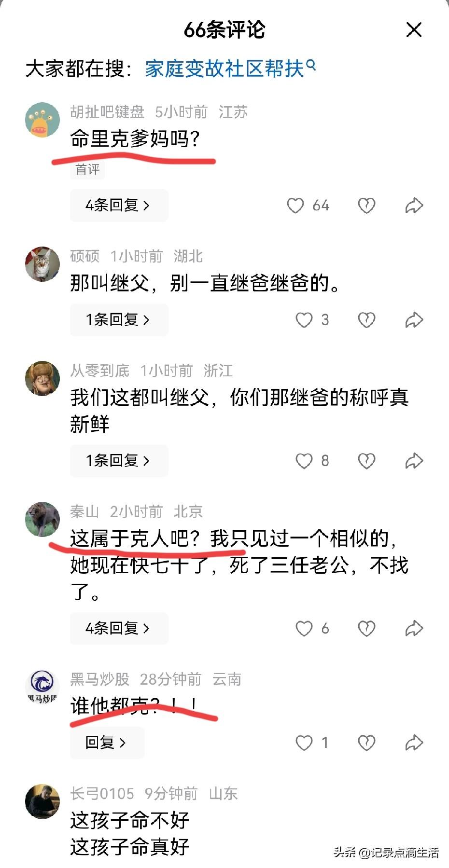Like 硕硕's comment about 继父

click(x=304, y=320)
